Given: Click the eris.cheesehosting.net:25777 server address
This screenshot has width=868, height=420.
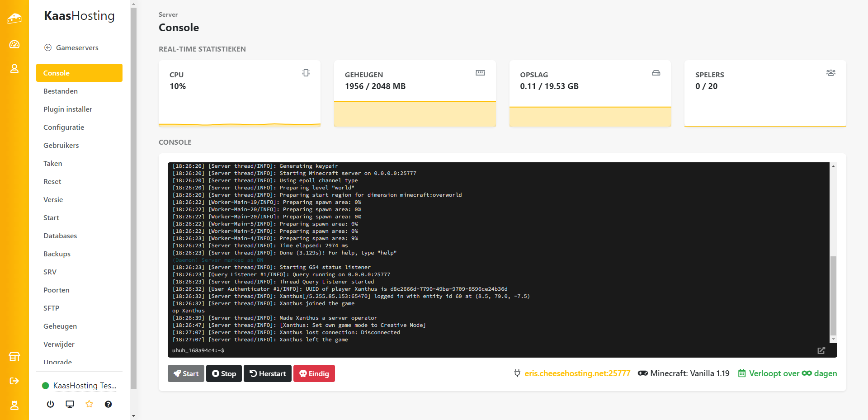Looking at the screenshot, I should 577,373.
